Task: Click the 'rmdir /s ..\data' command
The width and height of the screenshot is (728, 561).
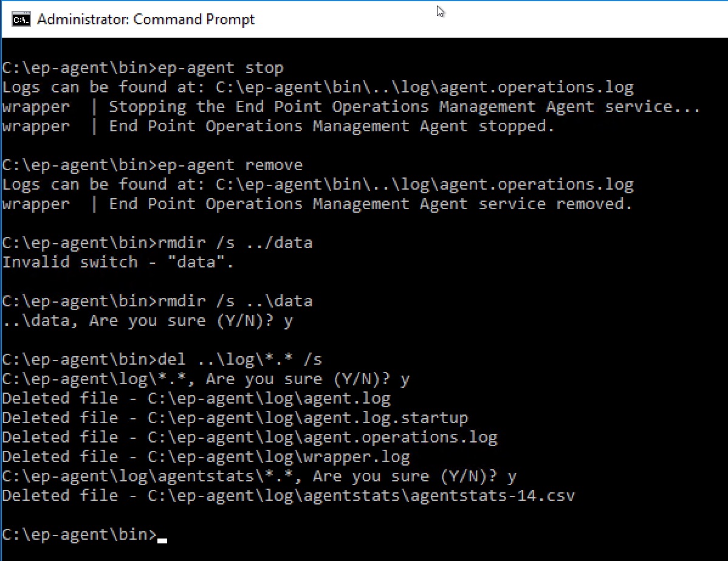Action: pos(235,301)
